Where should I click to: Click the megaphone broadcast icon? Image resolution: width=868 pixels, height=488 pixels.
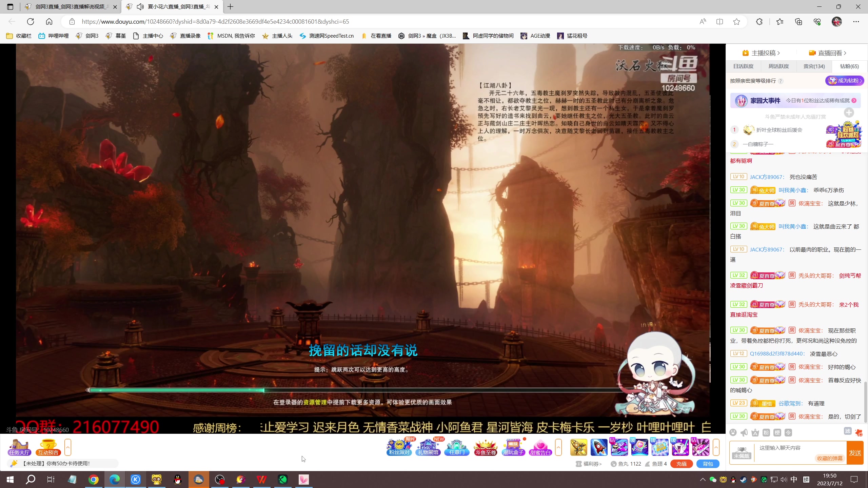click(744, 432)
